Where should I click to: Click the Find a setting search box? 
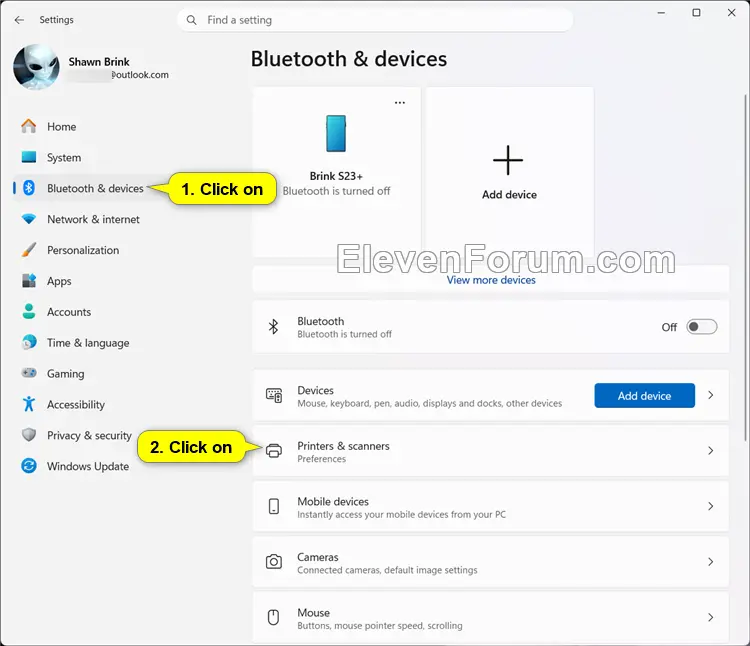tap(375, 20)
